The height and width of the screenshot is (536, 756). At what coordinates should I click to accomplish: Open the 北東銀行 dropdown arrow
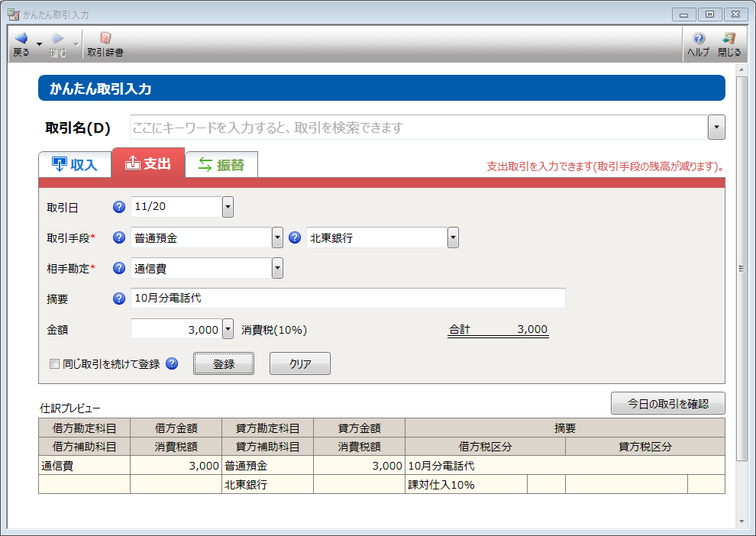(x=453, y=237)
